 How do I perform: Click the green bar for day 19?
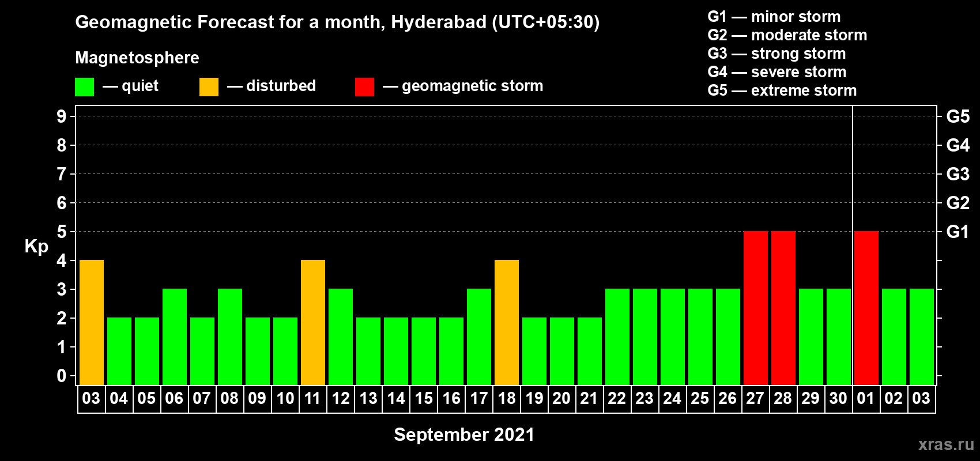point(534,352)
